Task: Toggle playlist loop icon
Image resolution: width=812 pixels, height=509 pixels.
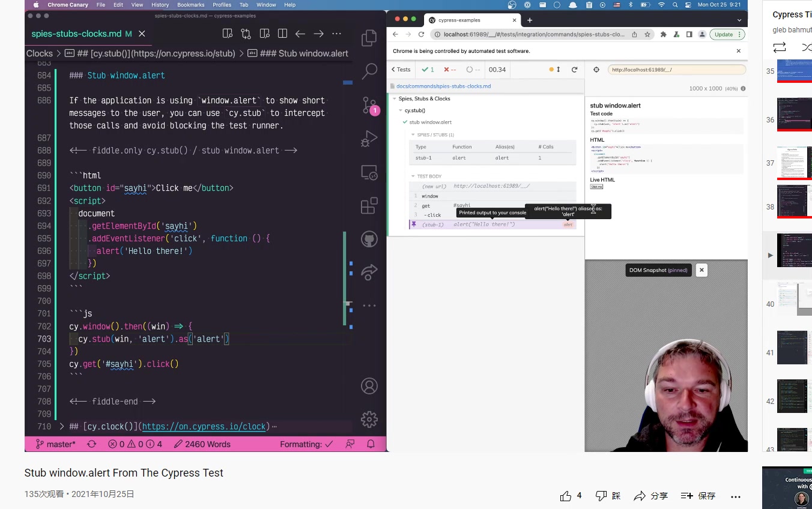Action: click(780, 47)
